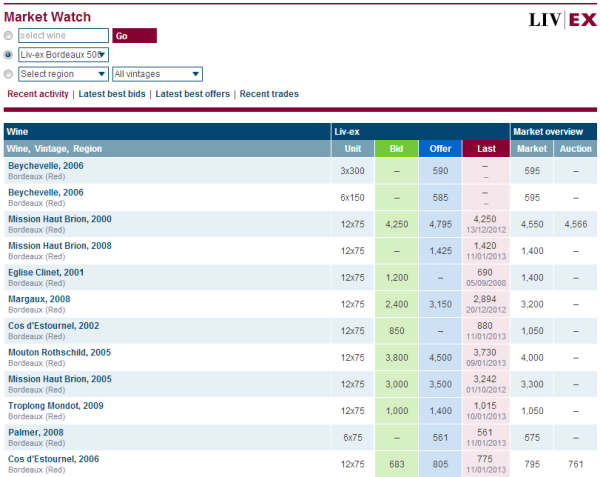The image size is (600, 477).
Task: Open Eglise Clinet, 2001 wine link
Action: 46,273
